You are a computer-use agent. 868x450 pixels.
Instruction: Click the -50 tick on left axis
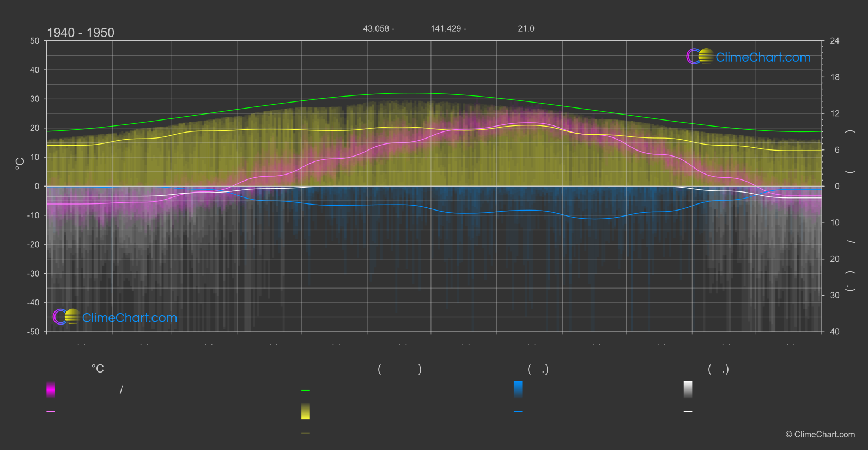tap(34, 332)
